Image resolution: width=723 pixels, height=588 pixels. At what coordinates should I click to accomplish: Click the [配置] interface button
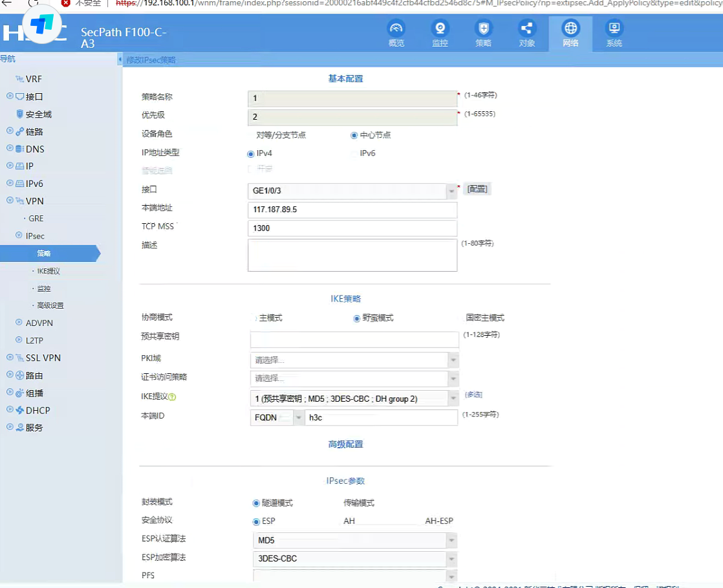[477, 189]
